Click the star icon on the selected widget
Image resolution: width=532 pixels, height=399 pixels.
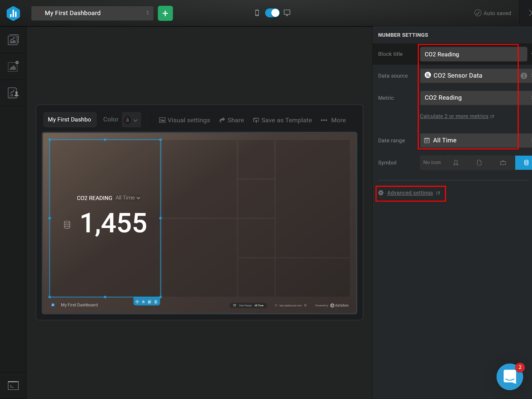coord(143,301)
